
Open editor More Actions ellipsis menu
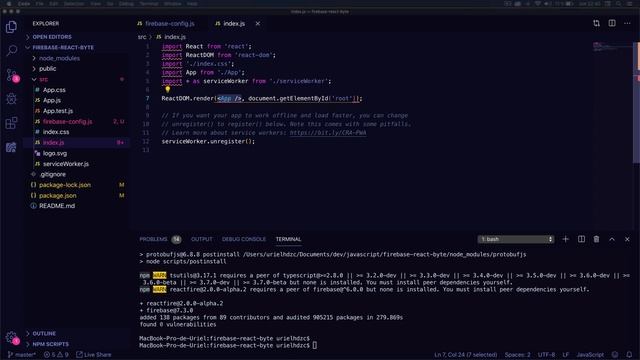(627, 23)
